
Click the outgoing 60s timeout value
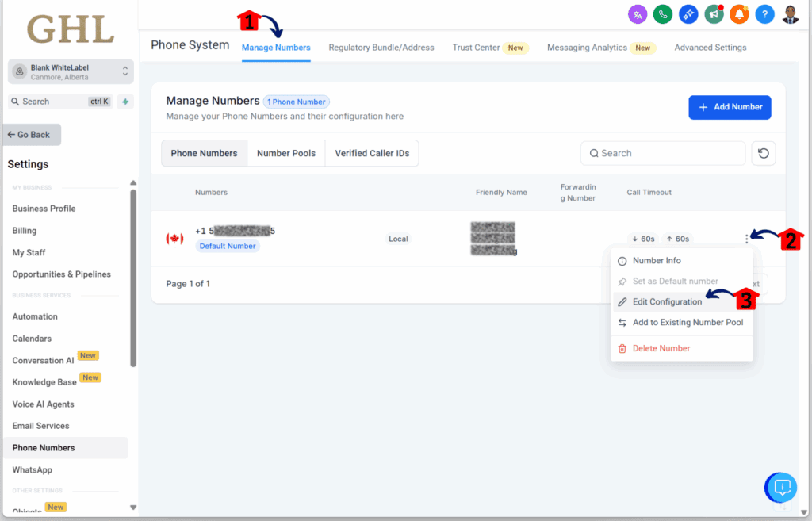[677, 239]
